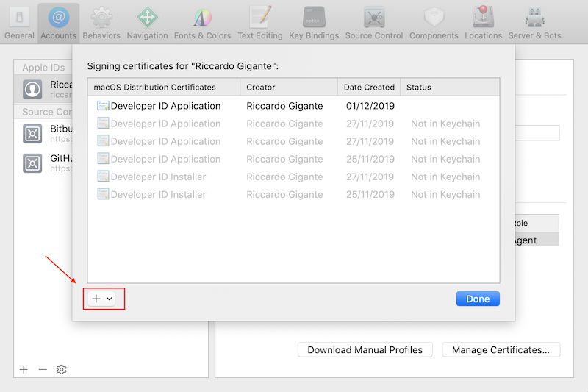Open Source Control preferences
The image size is (588, 392).
374,22
